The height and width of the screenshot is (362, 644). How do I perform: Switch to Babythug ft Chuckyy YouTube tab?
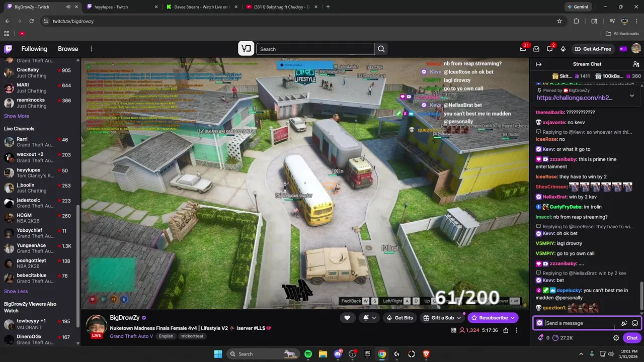(281, 7)
